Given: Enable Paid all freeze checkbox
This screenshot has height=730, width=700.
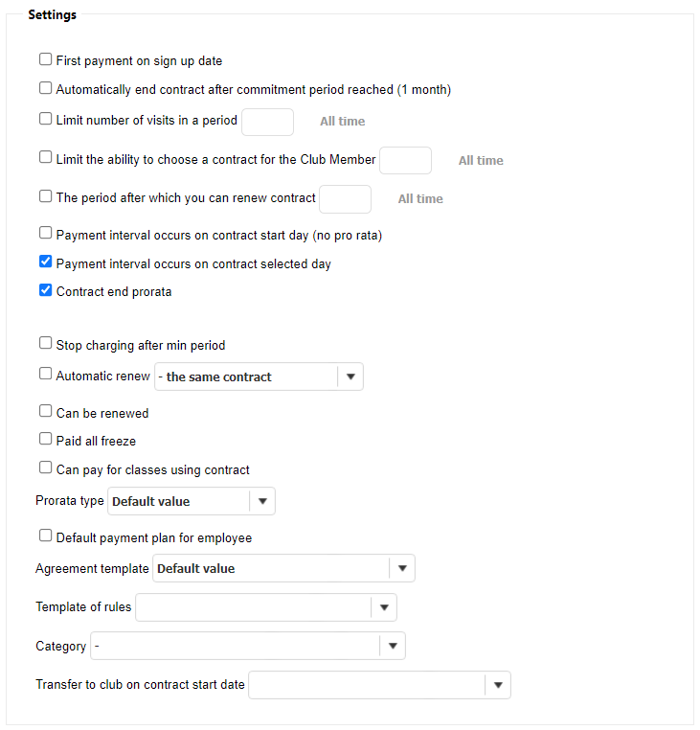Looking at the screenshot, I should 45,440.
